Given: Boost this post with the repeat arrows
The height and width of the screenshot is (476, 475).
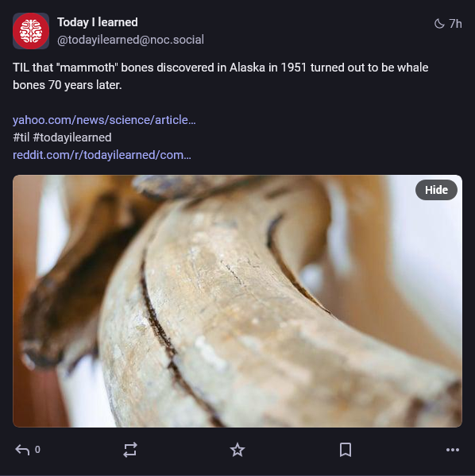Looking at the screenshot, I should [130, 450].
